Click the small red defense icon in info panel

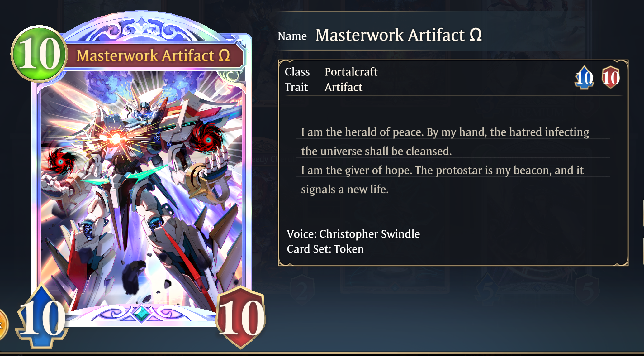tap(611, 78)
